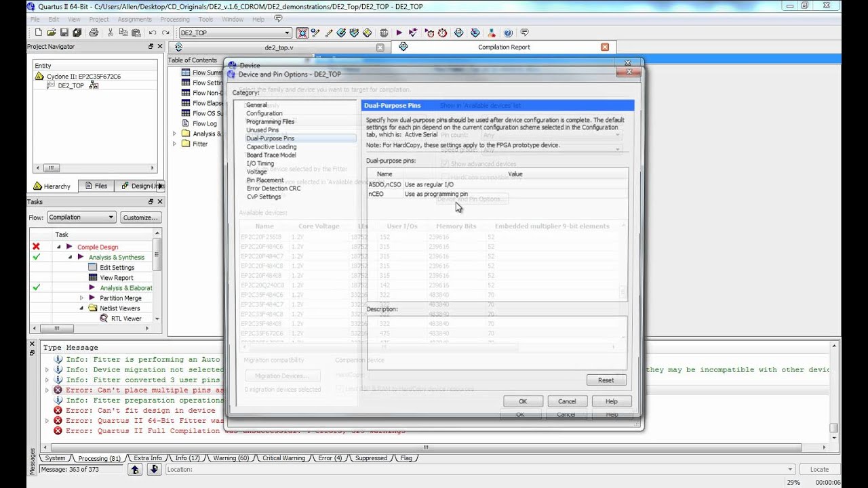The image size is (868, 488).
Task: Select the Configuration category
Action: (264, 113)
